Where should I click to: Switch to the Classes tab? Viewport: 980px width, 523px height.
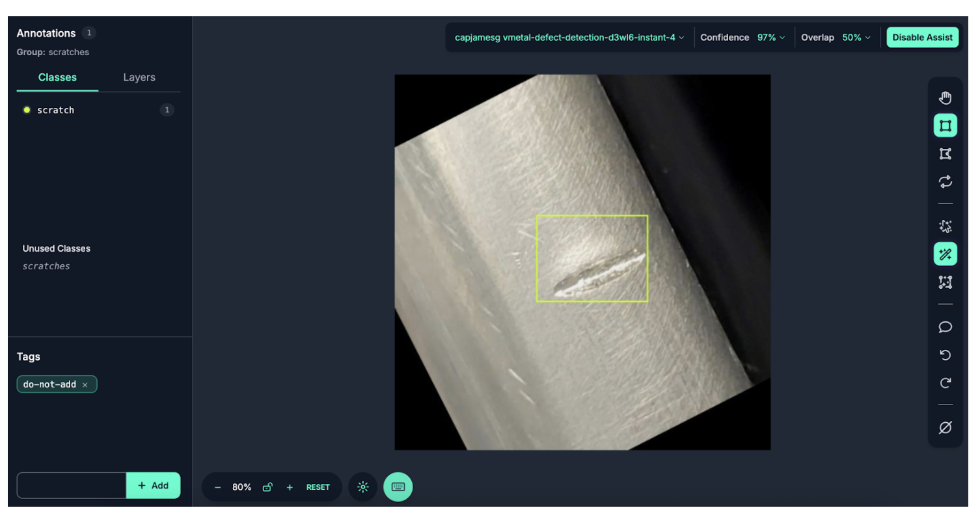[57, 77]
